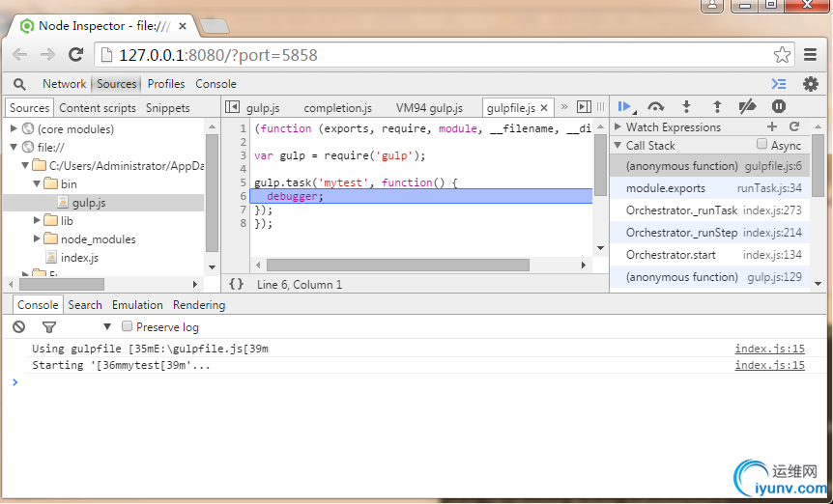The width and height of the screenshot is (833, 504).
Task: Open the DevTools search magnifier
Action: (x=19, y=84)
